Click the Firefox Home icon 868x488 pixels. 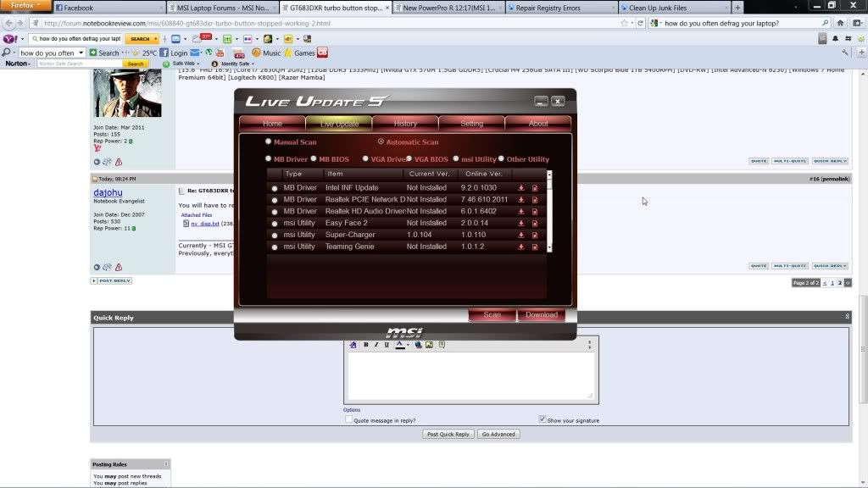[840, 23]
